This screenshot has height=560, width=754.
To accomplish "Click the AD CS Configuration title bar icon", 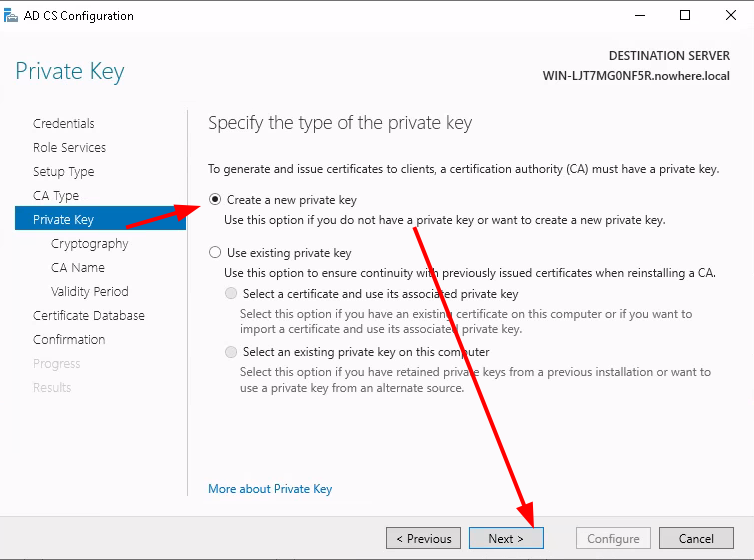I will pyautogui.click(x=11, y=16).
